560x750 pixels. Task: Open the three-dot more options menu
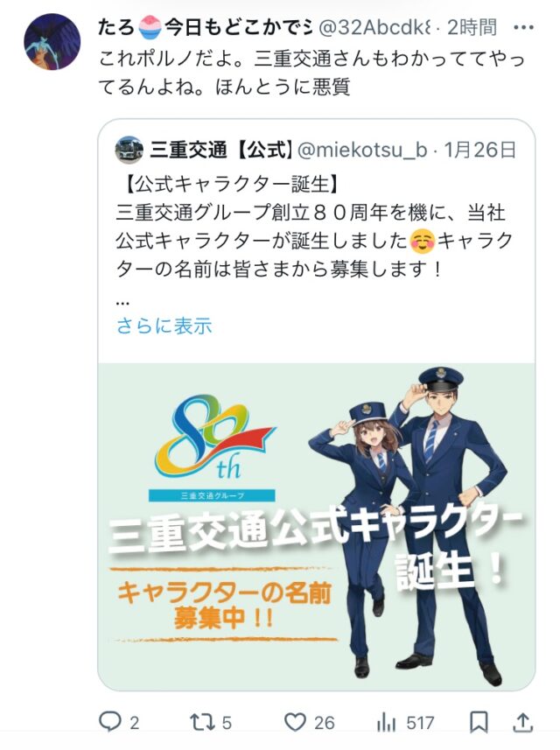click(523, 28)
